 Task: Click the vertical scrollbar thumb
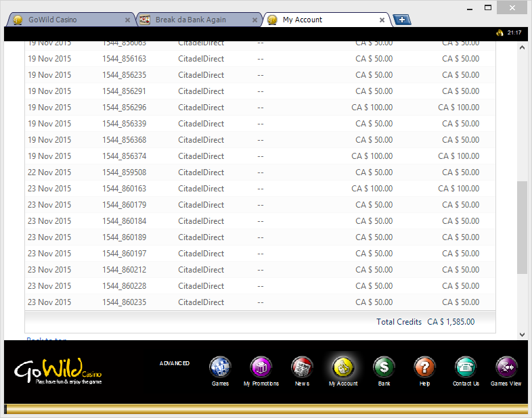tap(522, 227)
